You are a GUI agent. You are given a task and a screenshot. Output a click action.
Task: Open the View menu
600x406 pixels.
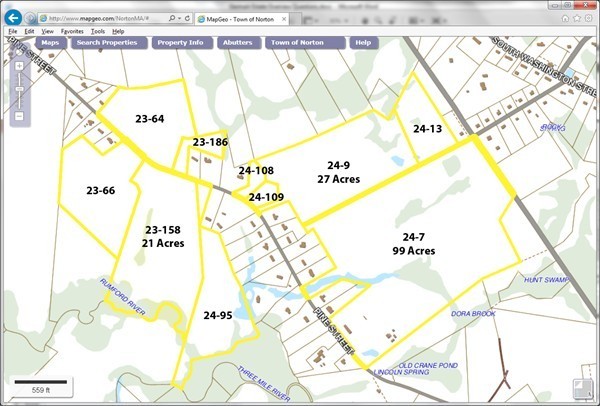(x=47, y=31)
